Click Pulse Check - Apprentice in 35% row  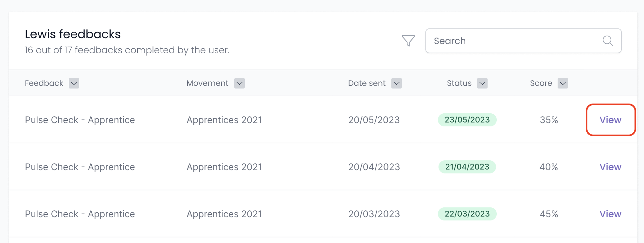(x=80, y=120)
